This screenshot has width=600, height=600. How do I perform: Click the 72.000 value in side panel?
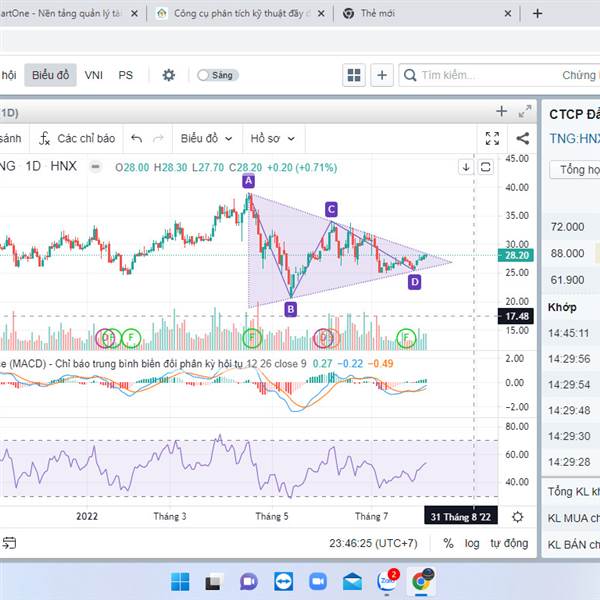(567, 227)
